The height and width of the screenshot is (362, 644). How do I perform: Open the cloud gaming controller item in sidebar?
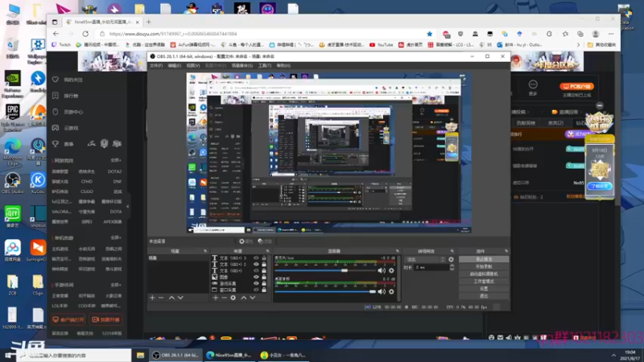[x=66, y=128]
